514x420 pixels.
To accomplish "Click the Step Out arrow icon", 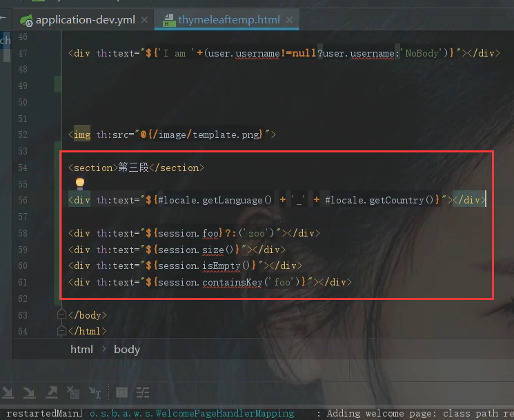I will 52,392.
